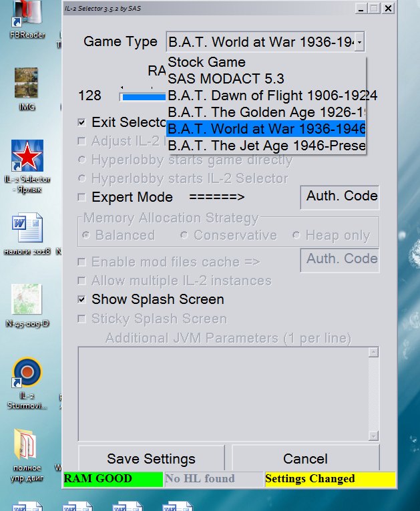Toggle Allow multiple IL-2 instances checkbox

[81, 281]
